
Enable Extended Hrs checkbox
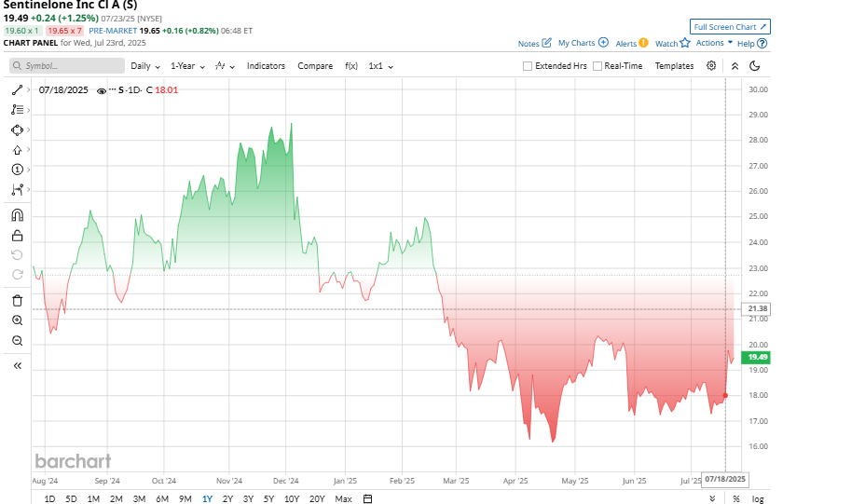pyautogui.click(x=528, y=66)
